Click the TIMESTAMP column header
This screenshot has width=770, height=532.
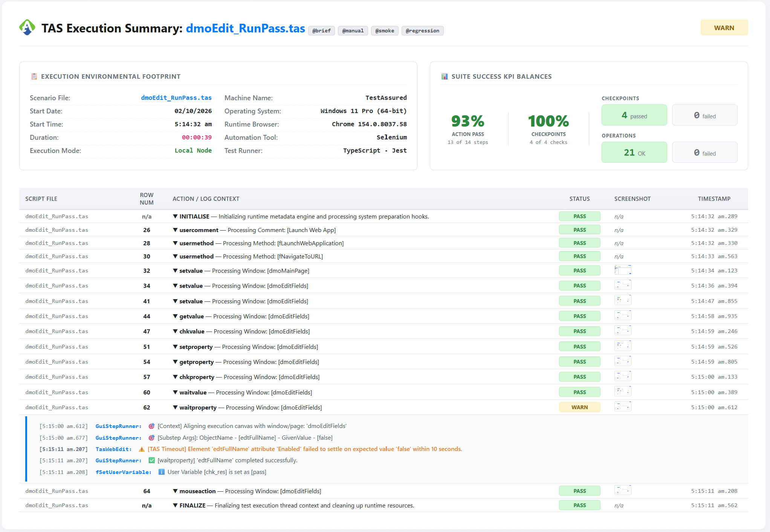click(714, 199)
